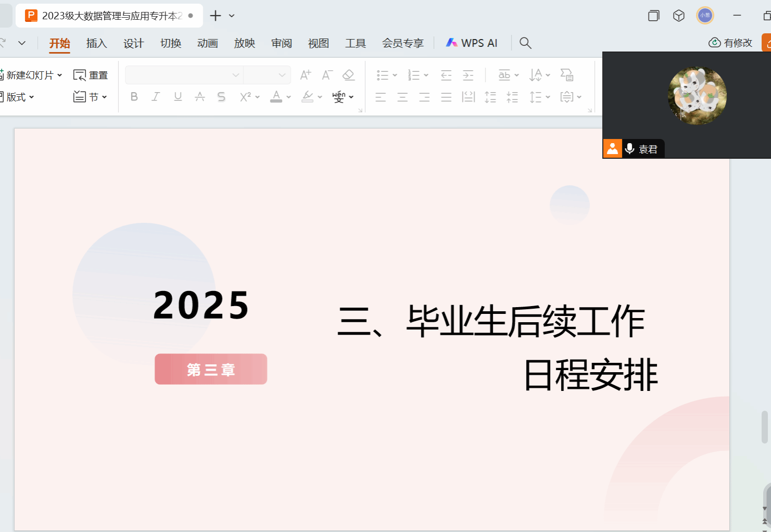
Task: Open the 动画 ribbon tab
Action: click(207, 43)
